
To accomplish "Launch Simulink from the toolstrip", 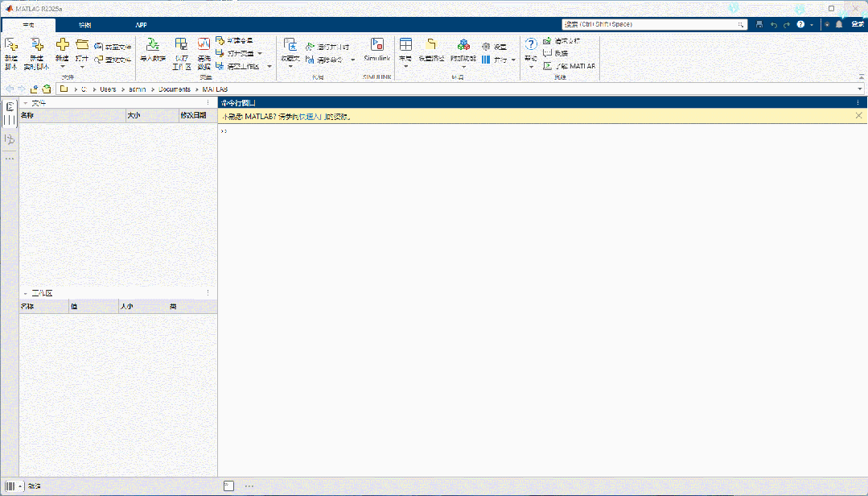I will (377, 49).
